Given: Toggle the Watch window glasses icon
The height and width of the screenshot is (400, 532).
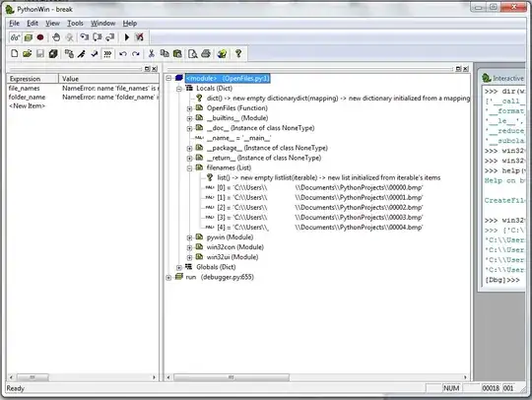Looking at the screenshot, I should 15,37.
